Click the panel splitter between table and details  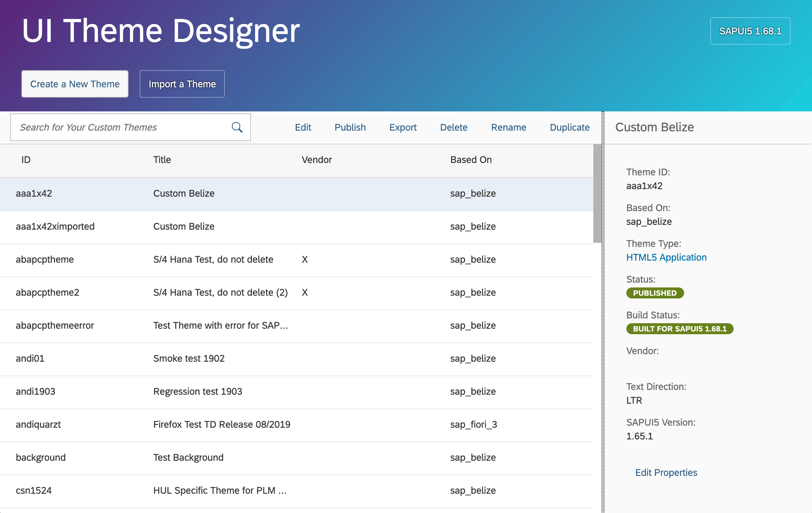click(x=603, y=312)
